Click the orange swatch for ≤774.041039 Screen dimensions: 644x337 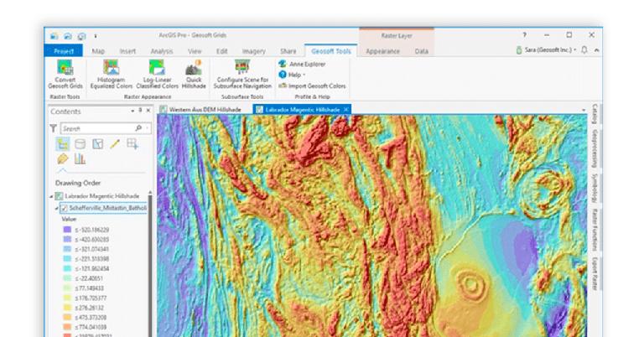(67, 327)
